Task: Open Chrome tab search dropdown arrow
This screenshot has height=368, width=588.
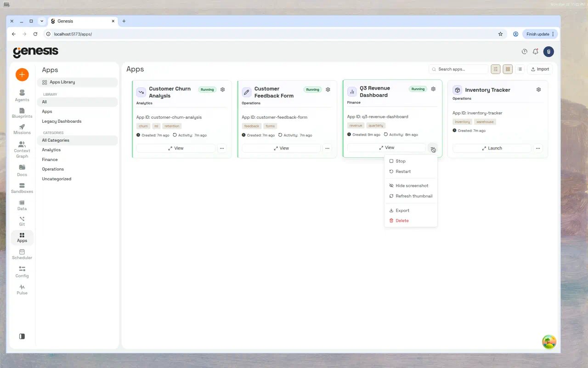Action: click(42, 21)
